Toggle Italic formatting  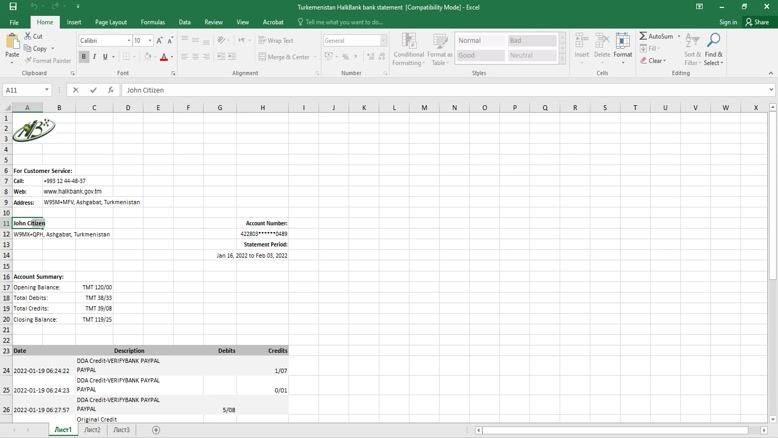(95, 57)
